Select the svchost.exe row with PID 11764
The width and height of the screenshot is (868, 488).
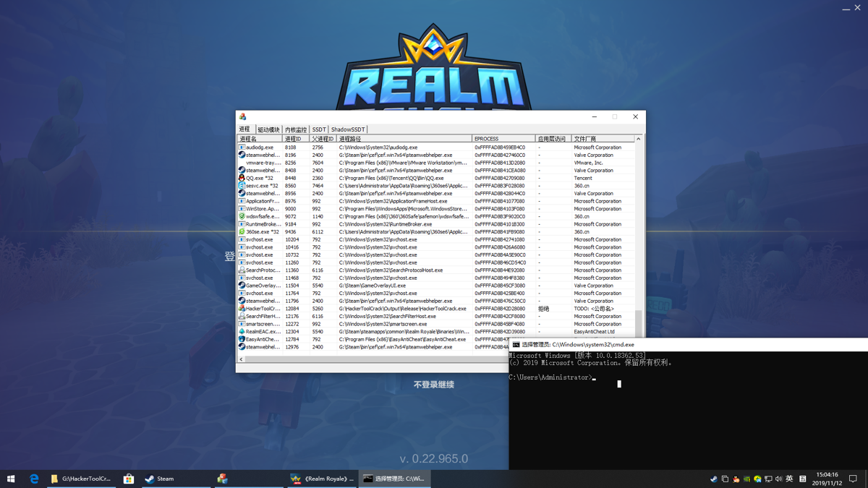[436, 294]
